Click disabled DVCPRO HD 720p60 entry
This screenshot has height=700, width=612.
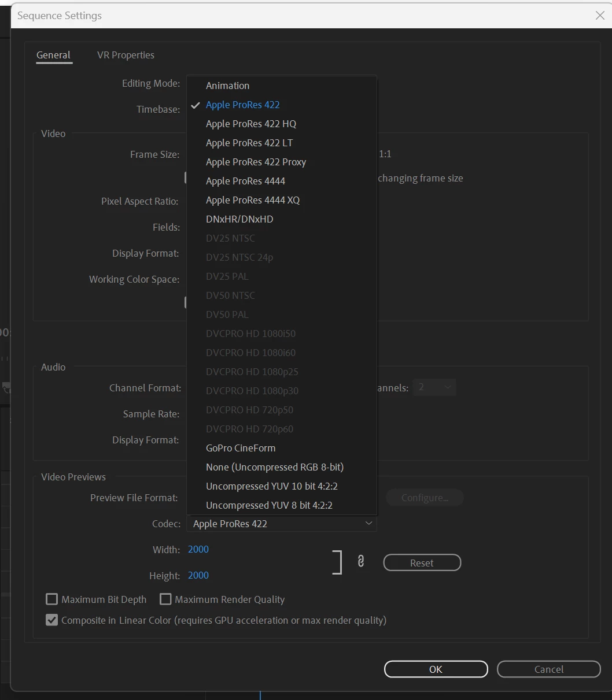pyautogui.click(x=282, y=429)
